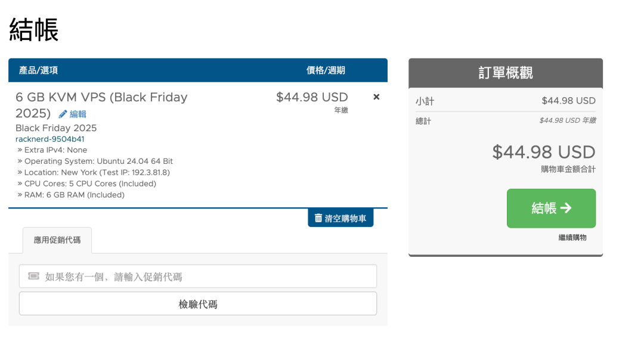Remove the KVM VPS item with the X
The height and width of the screenshot is (348, 644).
[x=376, y=97]
